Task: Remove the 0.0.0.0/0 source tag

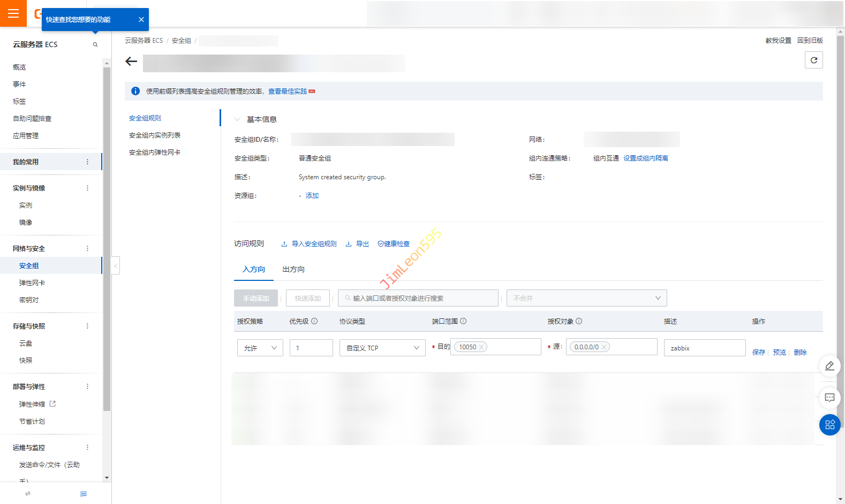Action: pyautogui.click(x=604, y=347)
